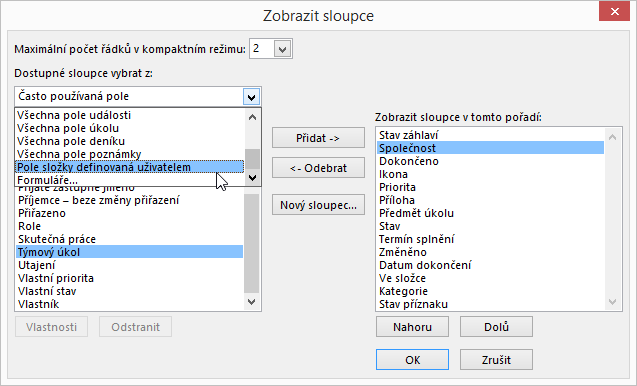Image resolution: width=637 pixels, height=386 pixels.
Task: Select 'Týmový úkol' in available columns
Action: (x=130, y=252)
